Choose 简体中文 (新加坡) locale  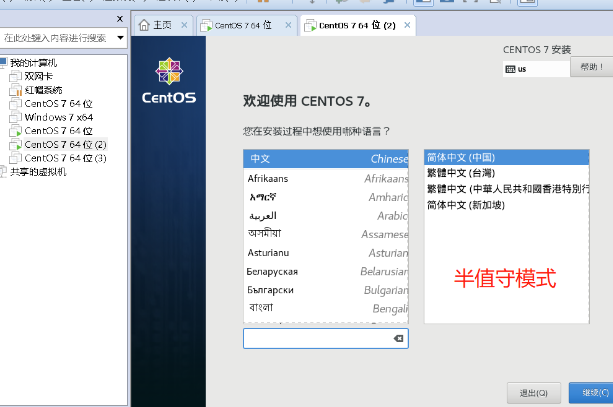(507, 205)
